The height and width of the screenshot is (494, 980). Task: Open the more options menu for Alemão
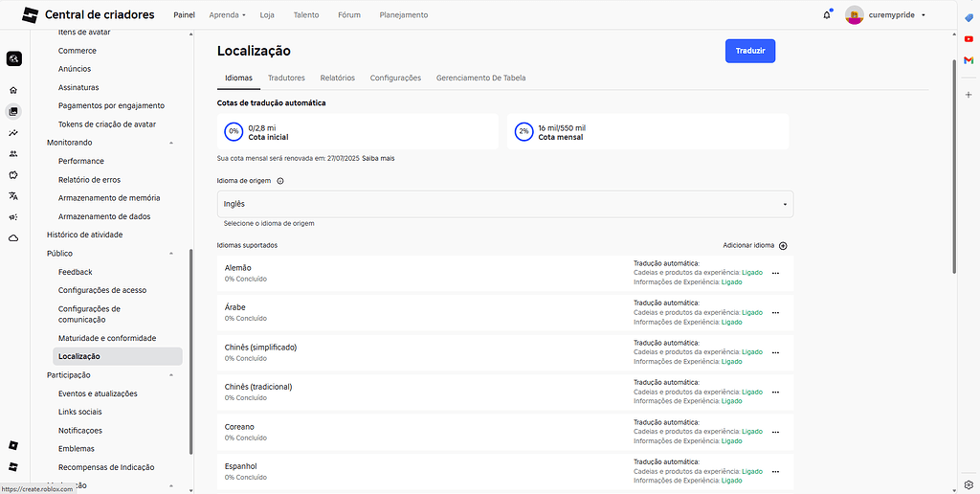tap(775, 273)
